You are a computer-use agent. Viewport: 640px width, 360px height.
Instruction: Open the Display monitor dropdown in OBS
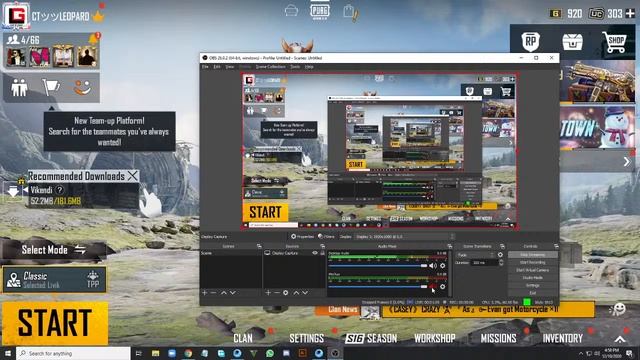pyautogui.click(x=404, y=236)
